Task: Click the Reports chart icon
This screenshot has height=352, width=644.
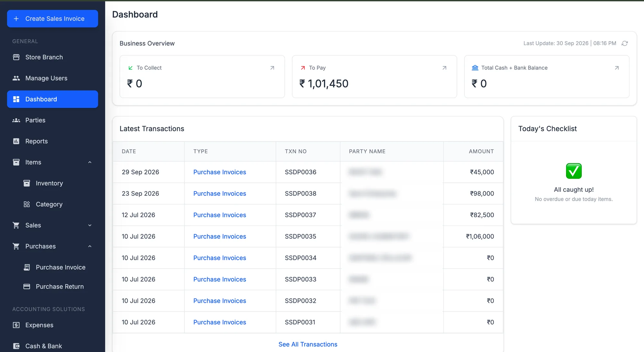Action: pyautogui.click(x=16, y=141)
